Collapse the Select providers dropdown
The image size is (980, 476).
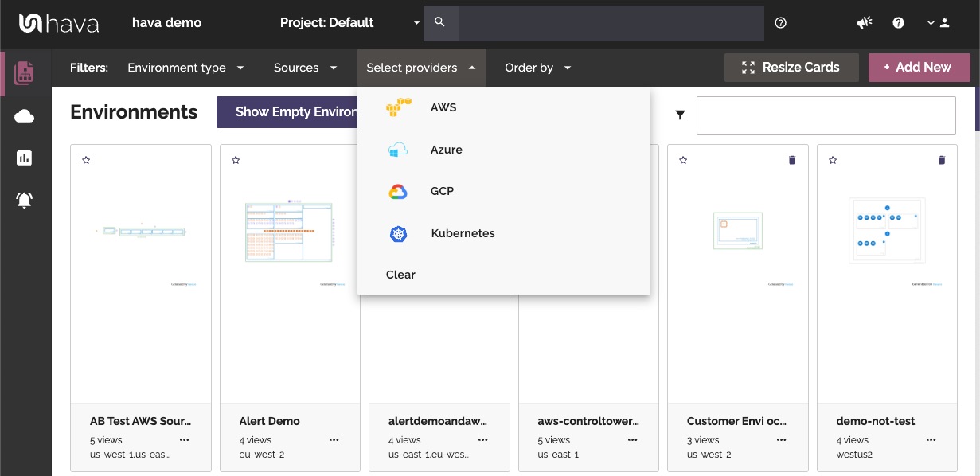tap(421, 68)
